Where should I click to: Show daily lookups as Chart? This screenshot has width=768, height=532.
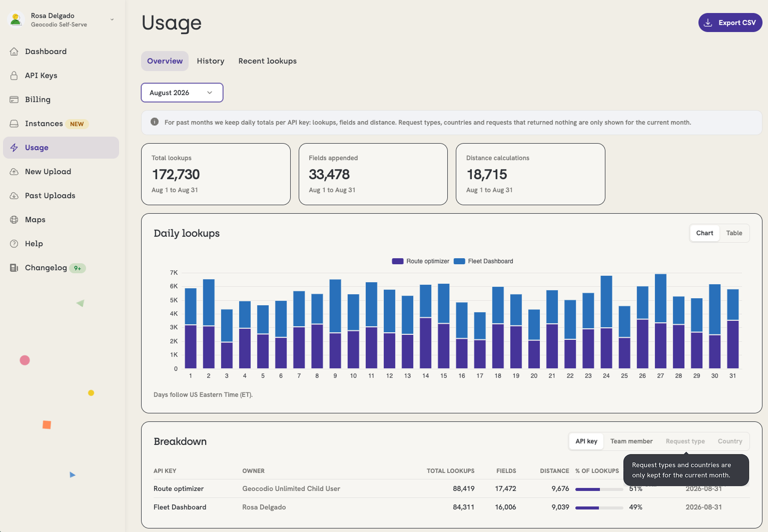point(704,233)
